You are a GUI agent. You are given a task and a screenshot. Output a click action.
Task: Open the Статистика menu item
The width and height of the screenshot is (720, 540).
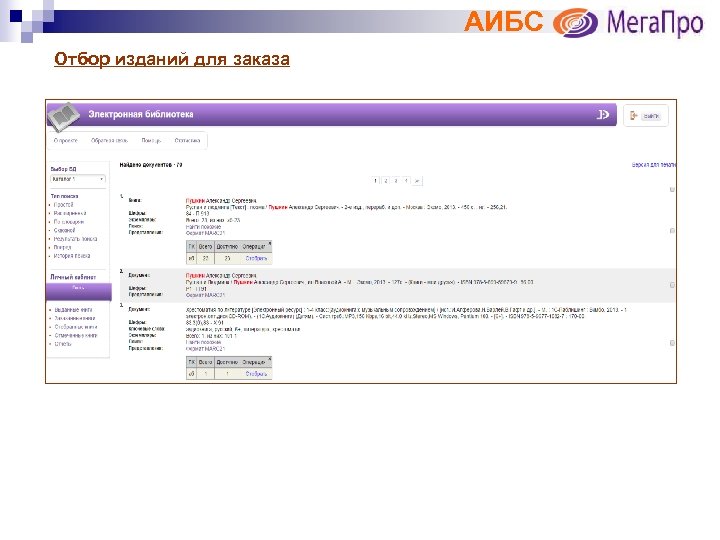coord(187,141)
